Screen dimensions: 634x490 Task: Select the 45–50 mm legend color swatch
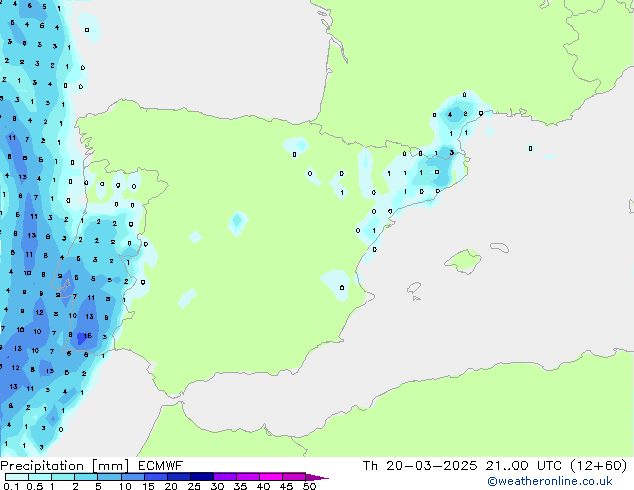click(x=294, y=477)
